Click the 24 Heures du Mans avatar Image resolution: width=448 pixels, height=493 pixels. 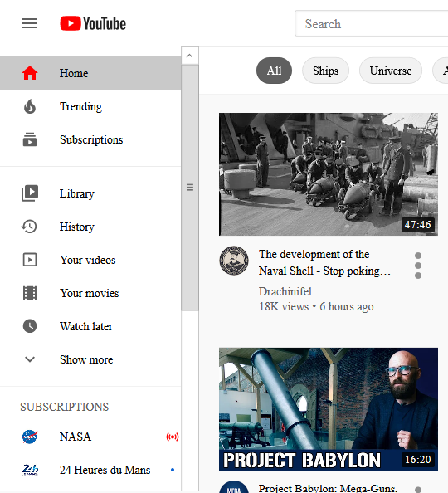(x=30, y=470)
